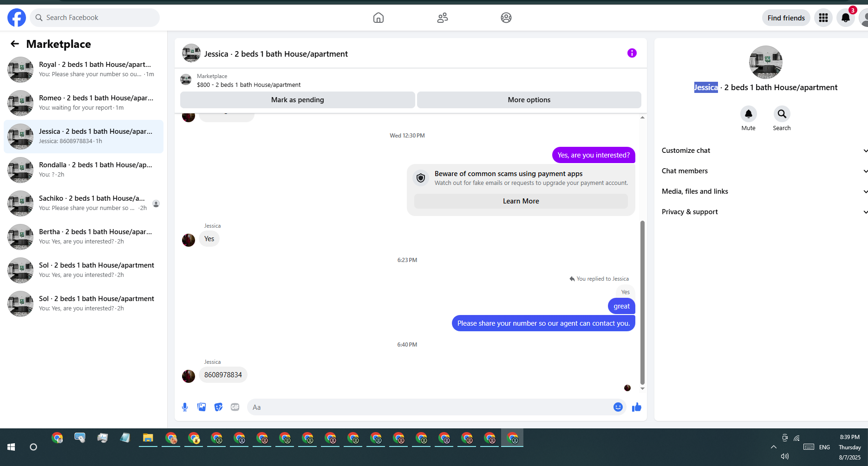Open the ENG language selector in tray
The image size is (868, 466).
coord(825,447)
